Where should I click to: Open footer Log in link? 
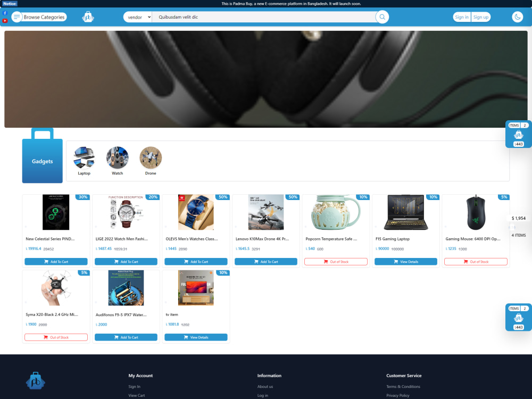tap(263, 395)
